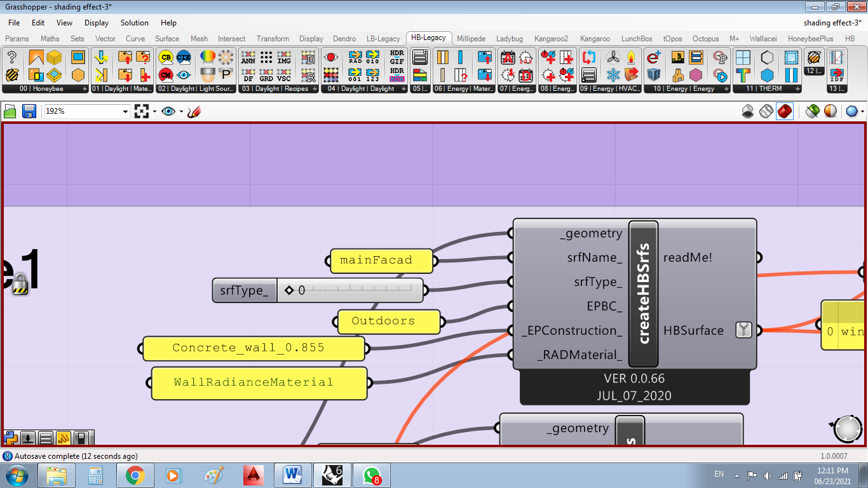Select the ANN annual daylight recipe icon
This screenshot has width=868, height=488.
[x=248, y=57]
